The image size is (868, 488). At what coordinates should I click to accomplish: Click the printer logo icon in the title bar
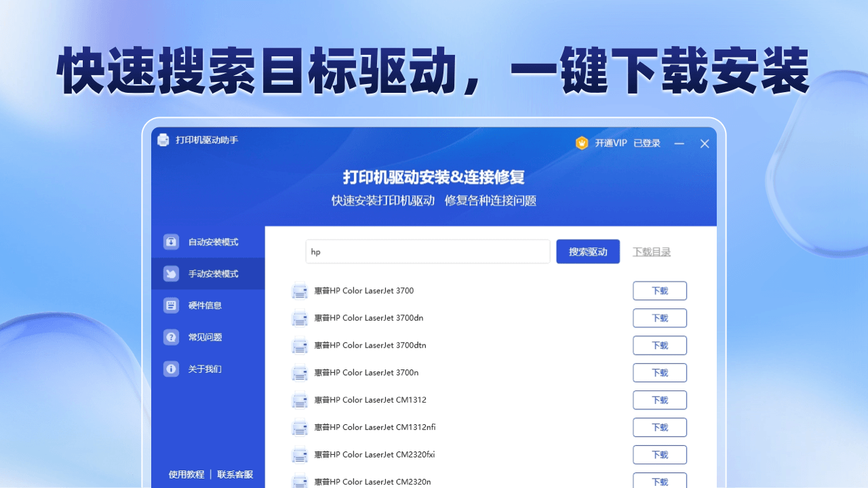(163, 140)
